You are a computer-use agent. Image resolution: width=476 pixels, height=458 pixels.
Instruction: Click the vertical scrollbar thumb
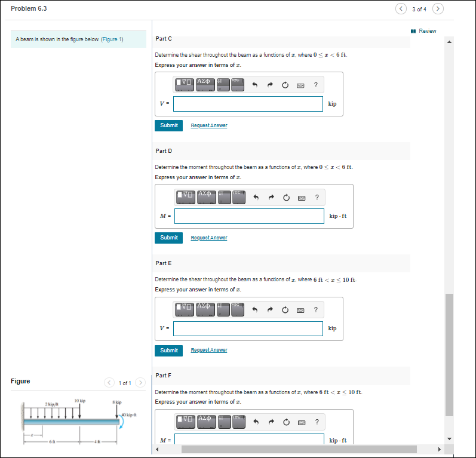(449, 355)
